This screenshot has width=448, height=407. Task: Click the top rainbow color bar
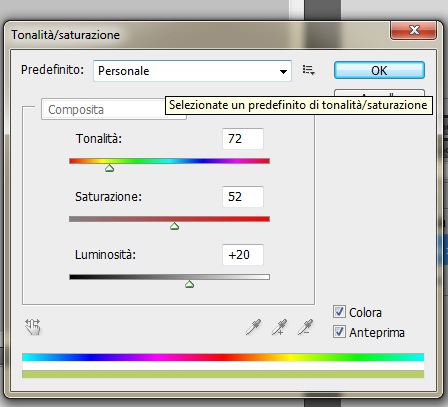click(223, 357)
